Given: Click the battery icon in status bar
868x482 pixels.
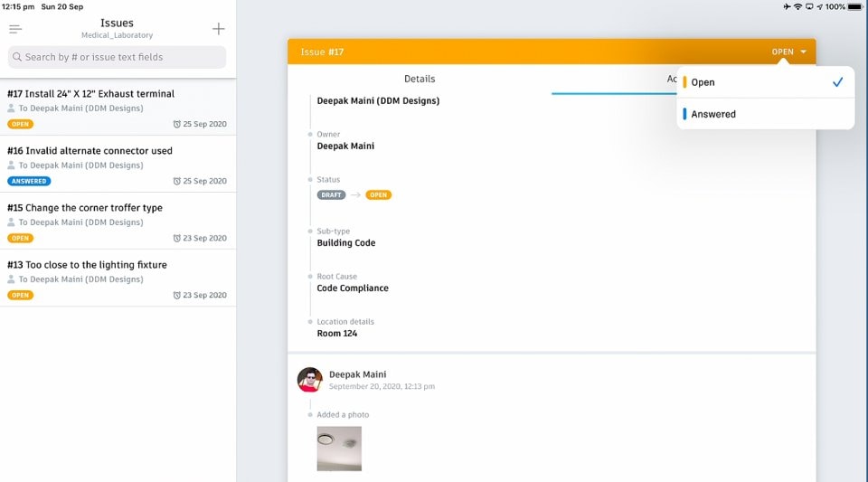Looking at the screenshot, I should coord(855,6).
